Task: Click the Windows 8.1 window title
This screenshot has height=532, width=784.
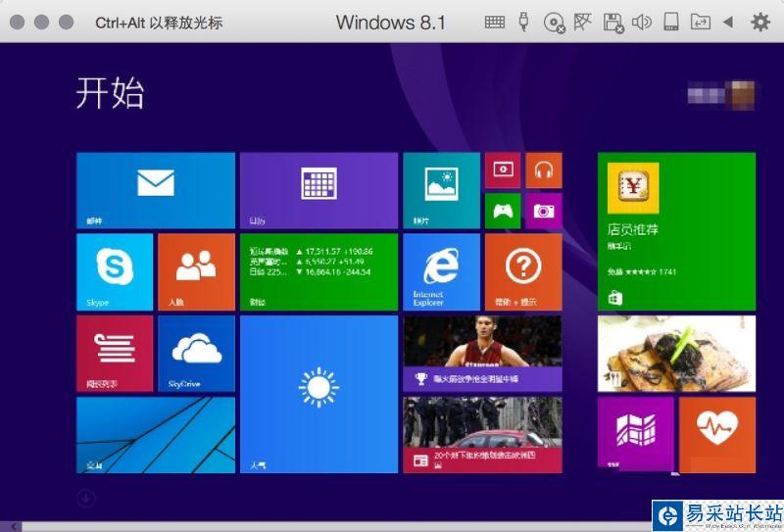Action: pos(390,23)
